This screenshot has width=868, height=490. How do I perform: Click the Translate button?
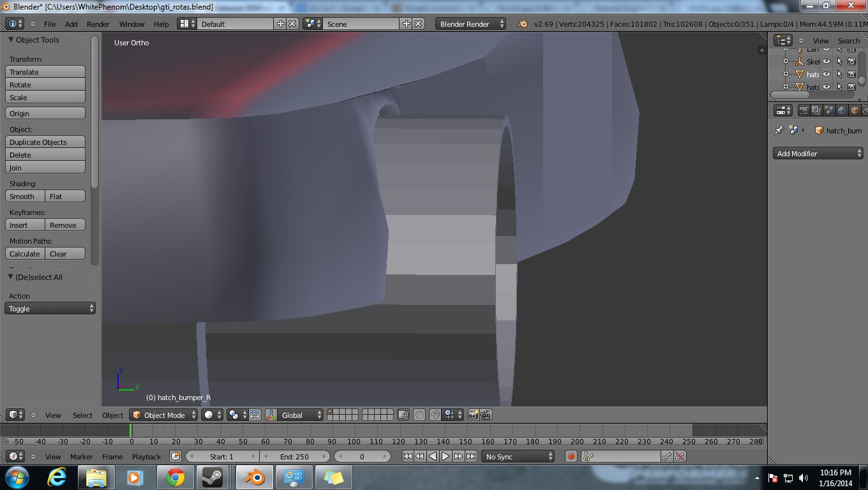[45, 71]
